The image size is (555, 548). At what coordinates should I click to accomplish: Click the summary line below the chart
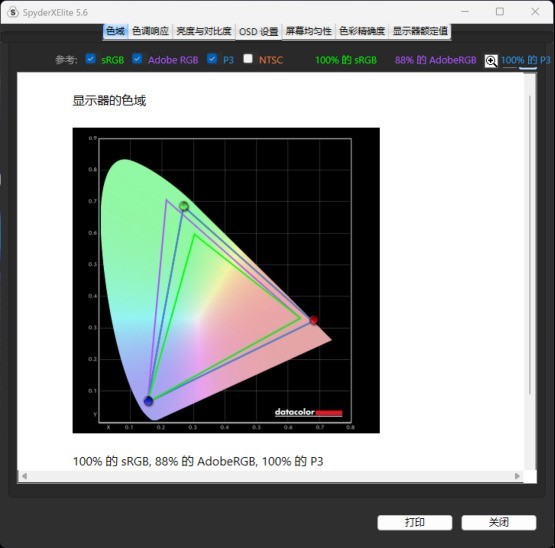coord(198,461)
